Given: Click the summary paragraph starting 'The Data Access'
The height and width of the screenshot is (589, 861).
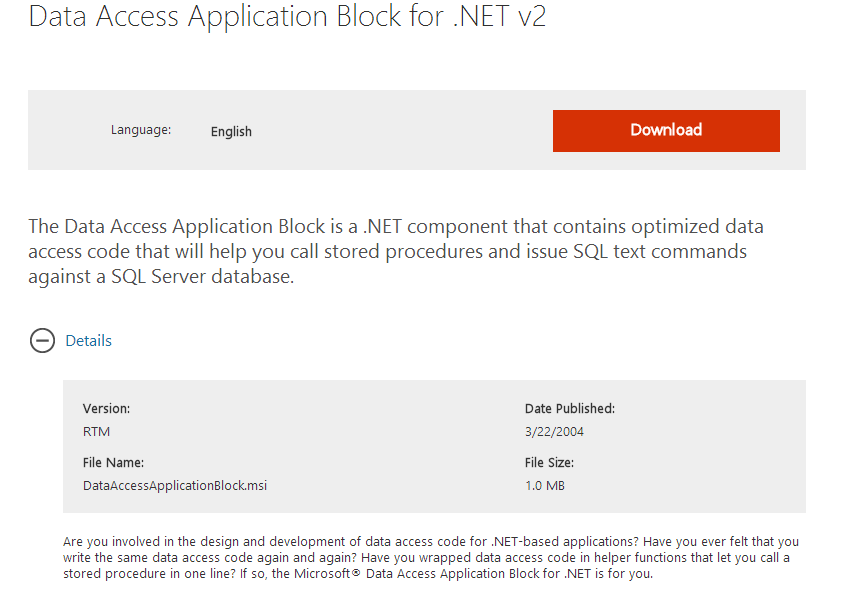Looking at the screenshot, I should [x=396, y=251].
